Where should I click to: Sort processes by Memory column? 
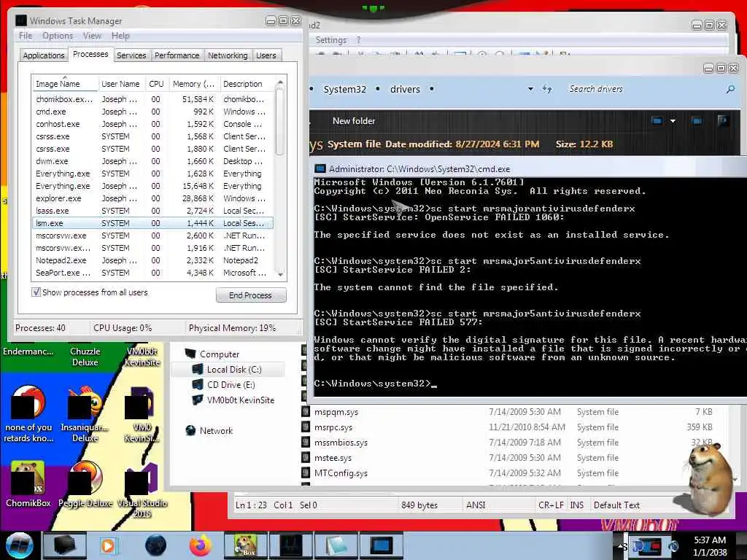click(194, 84)
